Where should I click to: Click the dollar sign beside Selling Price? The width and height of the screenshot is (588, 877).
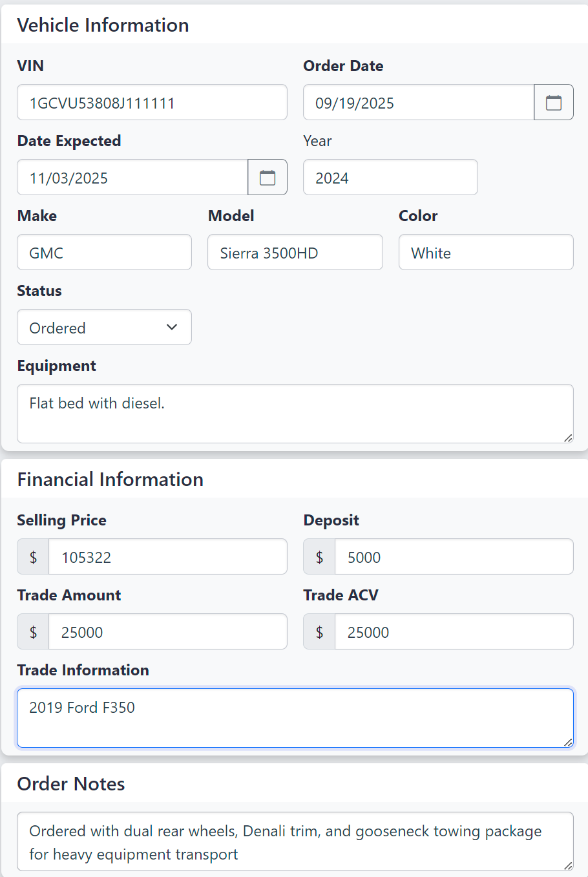click(33, 557)
